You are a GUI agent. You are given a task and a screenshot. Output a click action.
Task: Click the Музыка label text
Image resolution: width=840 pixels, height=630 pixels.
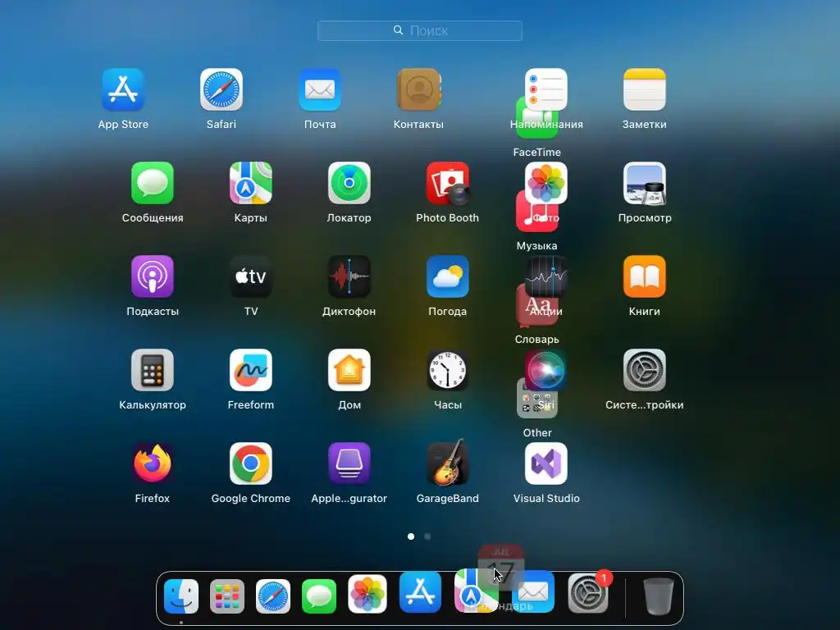click(x=536, y=246)
